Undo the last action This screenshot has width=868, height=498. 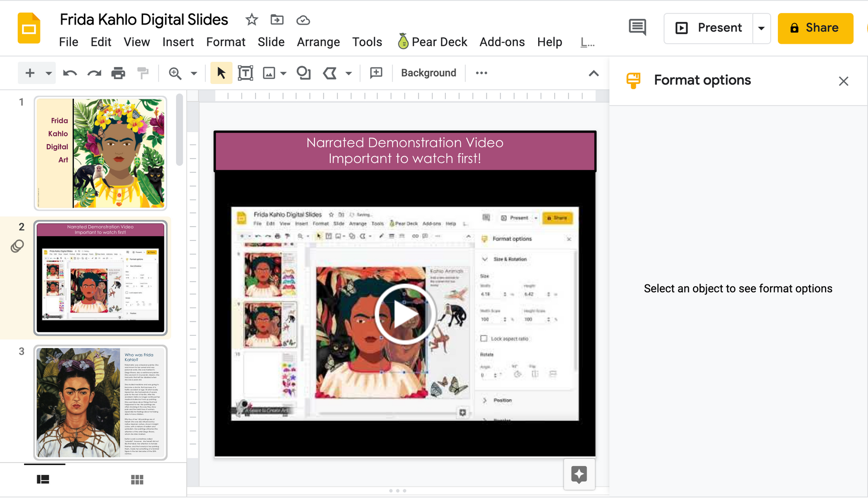pos(70,73)
